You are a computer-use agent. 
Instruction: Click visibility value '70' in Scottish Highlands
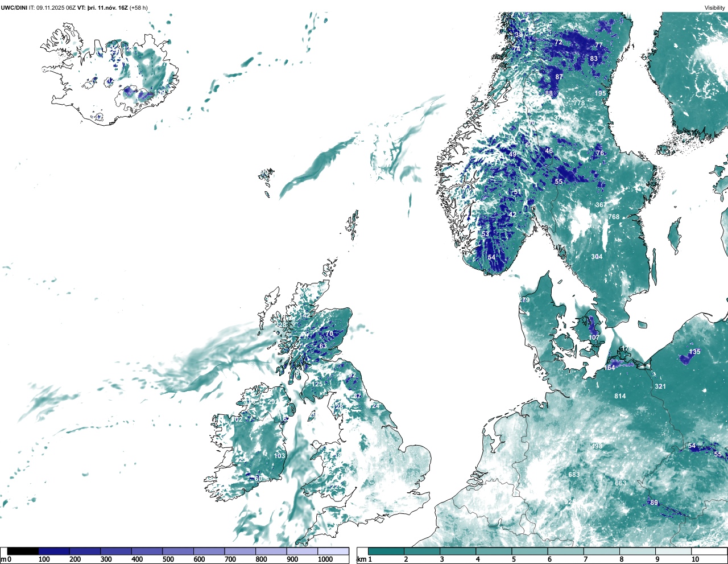[x=329, y=334]
